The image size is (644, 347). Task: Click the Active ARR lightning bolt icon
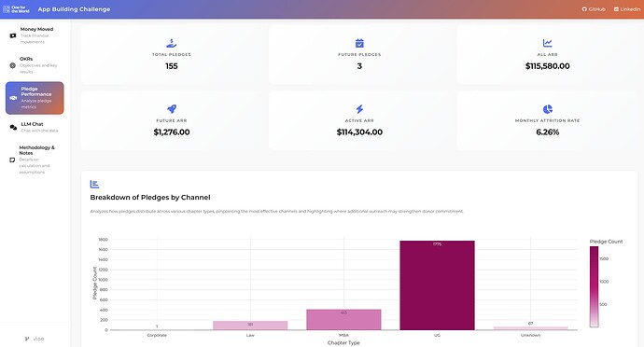coord(359,109)
